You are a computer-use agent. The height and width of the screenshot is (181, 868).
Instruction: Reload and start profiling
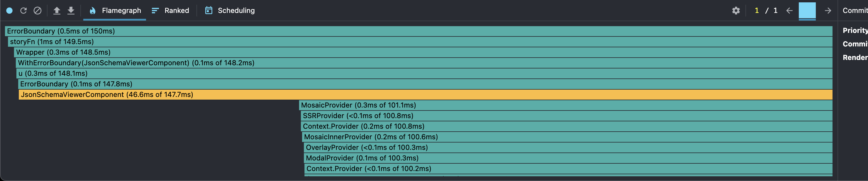coord(23,11)
